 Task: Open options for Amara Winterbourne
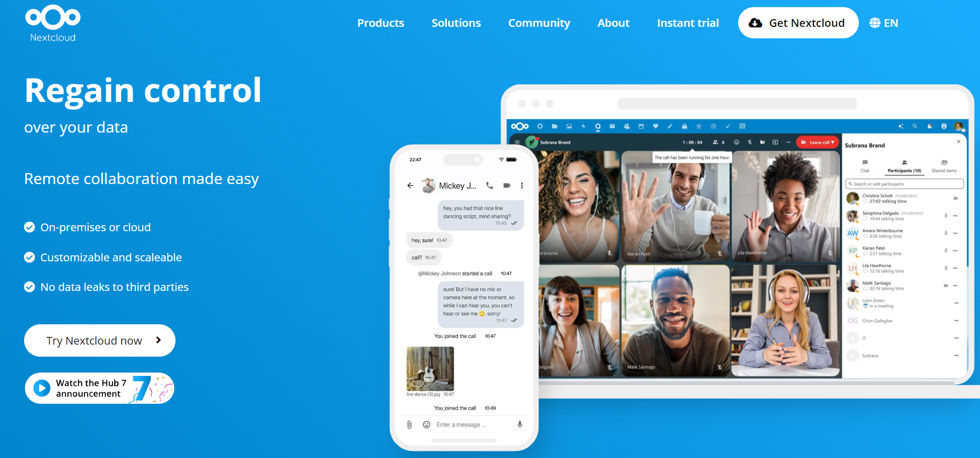point(955,233)
